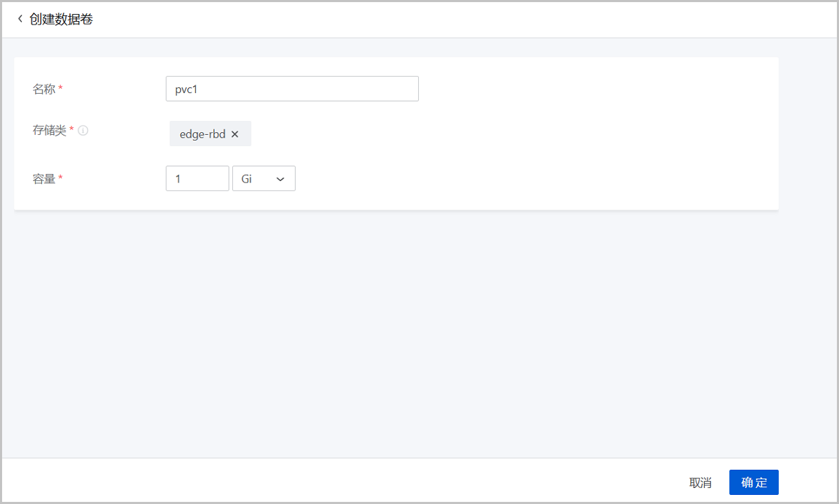Screen dimensions: 839x504
Task: Click the red asterisk beside 存储类
Action: (x=71, y=131)
